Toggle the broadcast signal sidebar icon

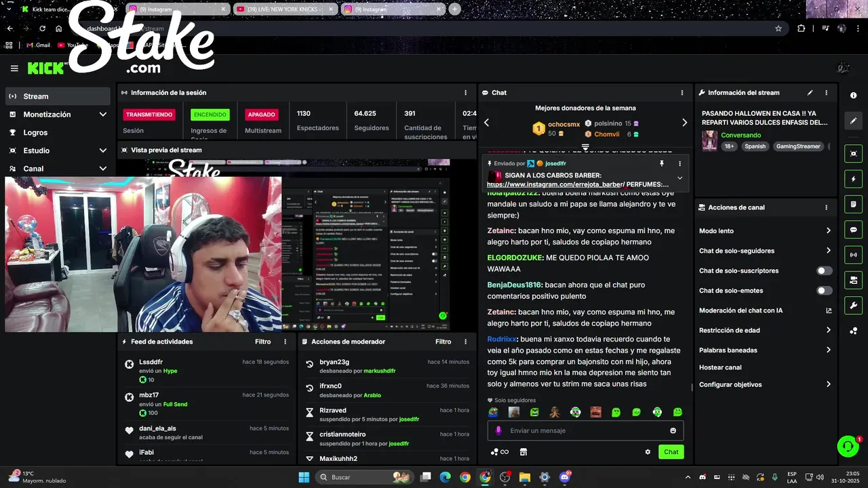click(853, 255)
